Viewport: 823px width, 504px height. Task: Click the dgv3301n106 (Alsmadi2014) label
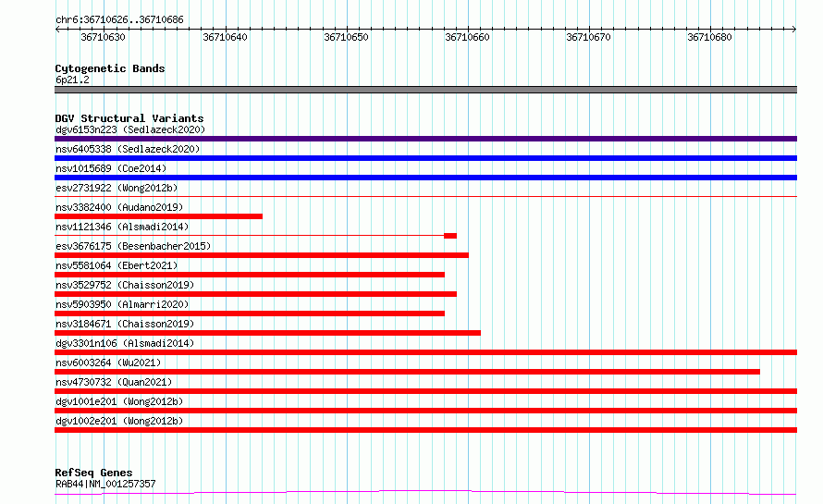click(125, 343)
